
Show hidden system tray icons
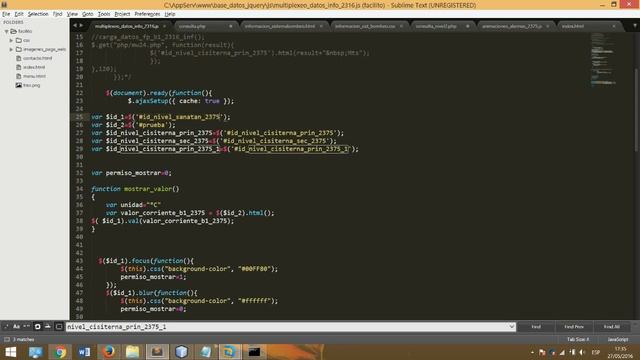click(532, 352)
